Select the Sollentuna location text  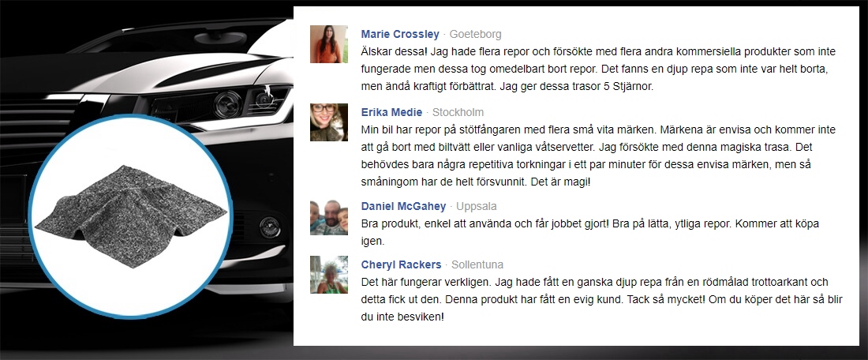click(477, 264)
